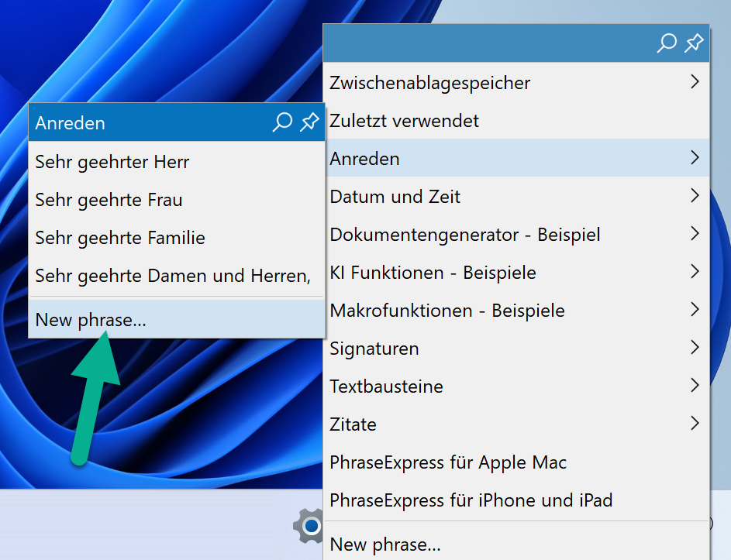Expand the Zitate submenu arrow

pos(694,424)
